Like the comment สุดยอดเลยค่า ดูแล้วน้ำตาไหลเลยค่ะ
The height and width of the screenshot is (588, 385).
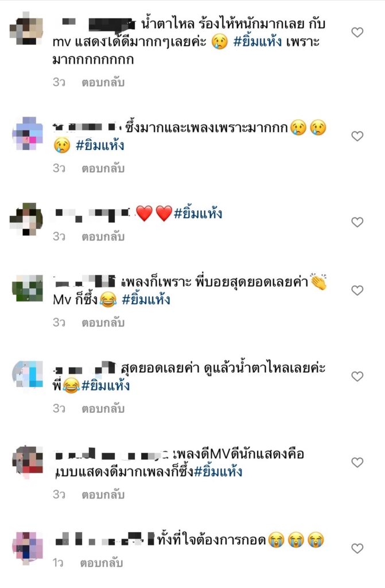coord(357,377)
